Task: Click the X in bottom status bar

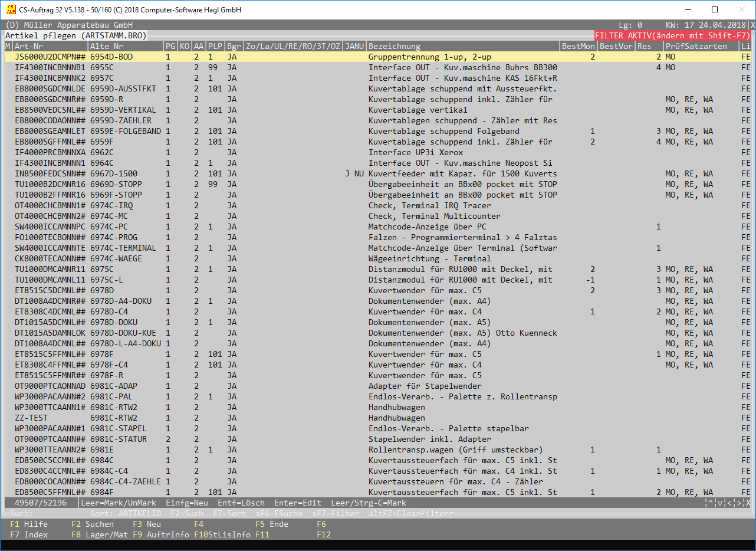Action: pos(748,503)
